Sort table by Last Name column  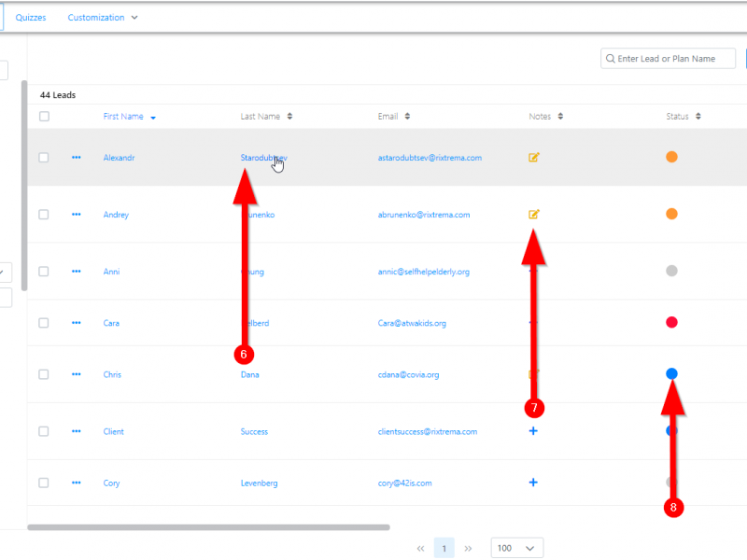289,117
